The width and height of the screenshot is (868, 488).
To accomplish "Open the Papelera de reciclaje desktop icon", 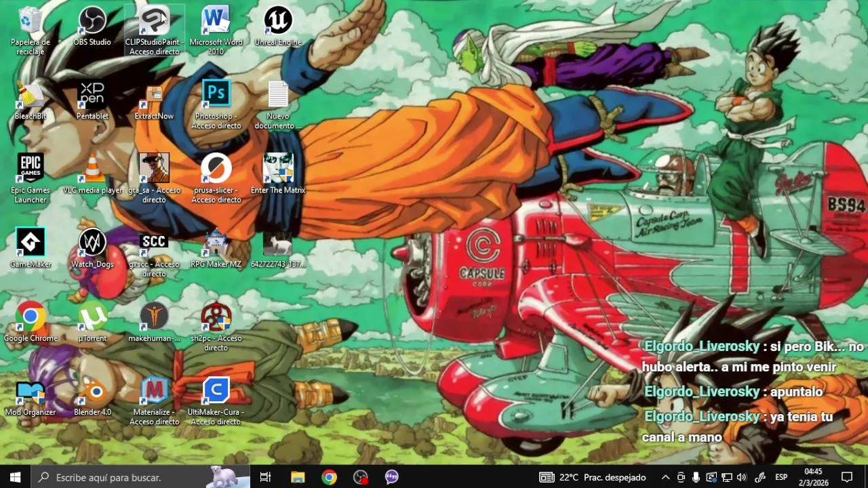I will coord(31,30).
